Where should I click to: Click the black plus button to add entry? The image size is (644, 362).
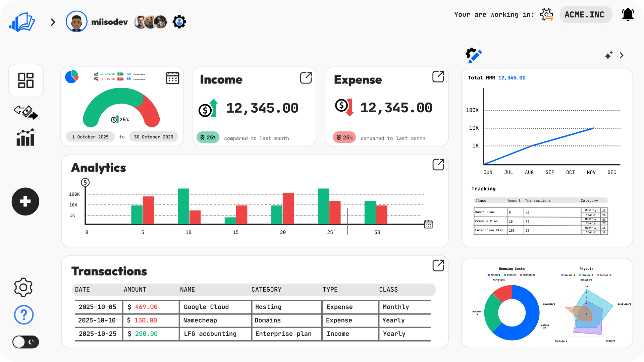[x=25, y=201]
